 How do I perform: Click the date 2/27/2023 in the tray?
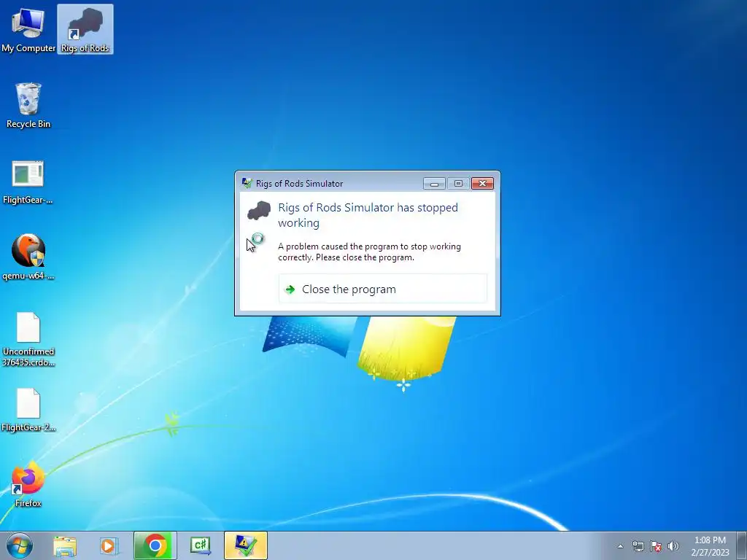click(x=710, y=553)
